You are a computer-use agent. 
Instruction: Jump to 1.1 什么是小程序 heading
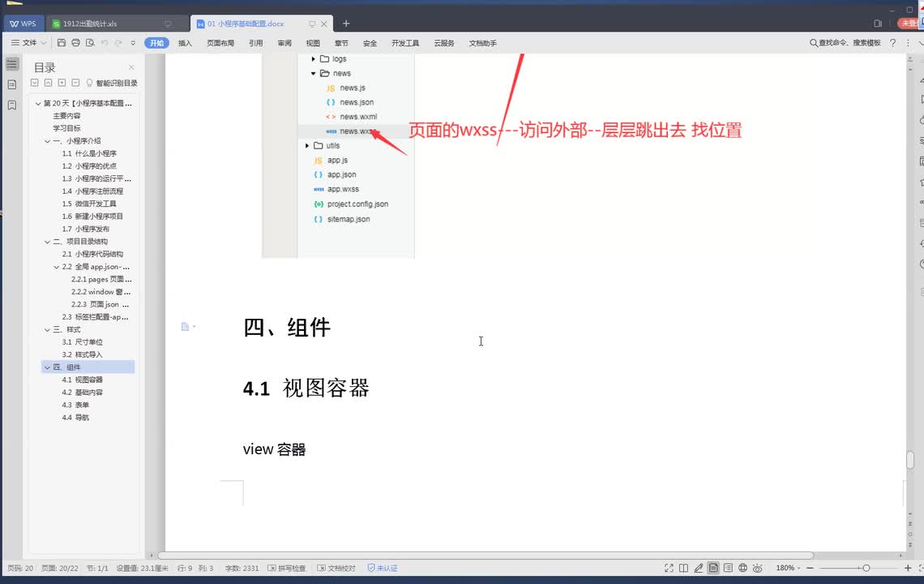[x=89, y=153]
